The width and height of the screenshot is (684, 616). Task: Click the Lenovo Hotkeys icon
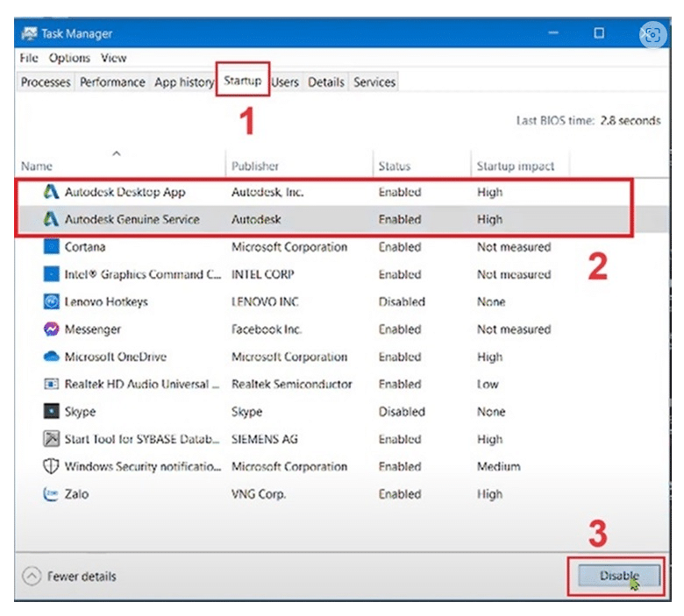51,302
